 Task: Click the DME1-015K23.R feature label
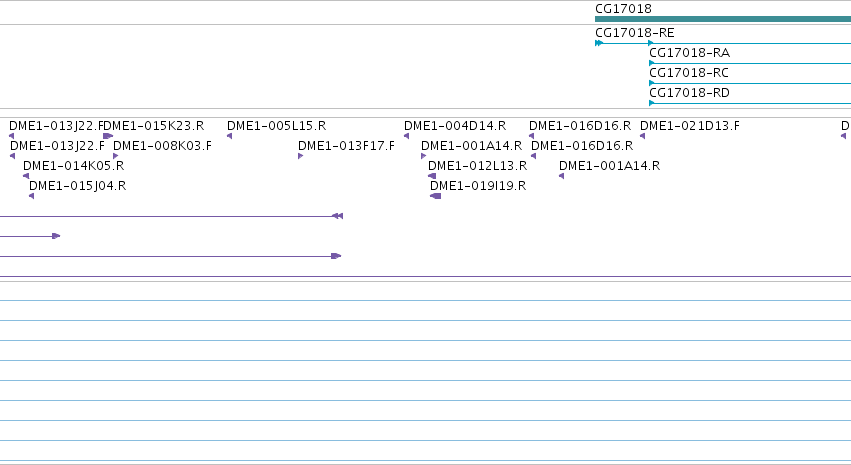click(x=154, y=126)
